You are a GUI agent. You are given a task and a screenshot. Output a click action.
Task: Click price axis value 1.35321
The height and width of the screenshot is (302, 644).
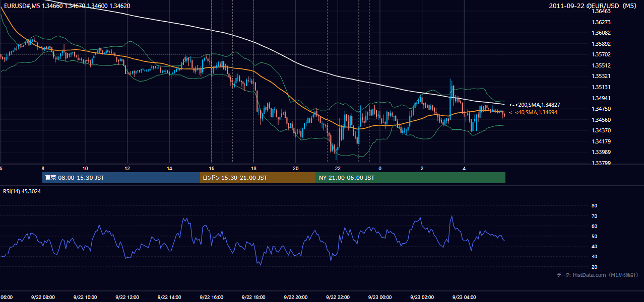coord(601,77)
